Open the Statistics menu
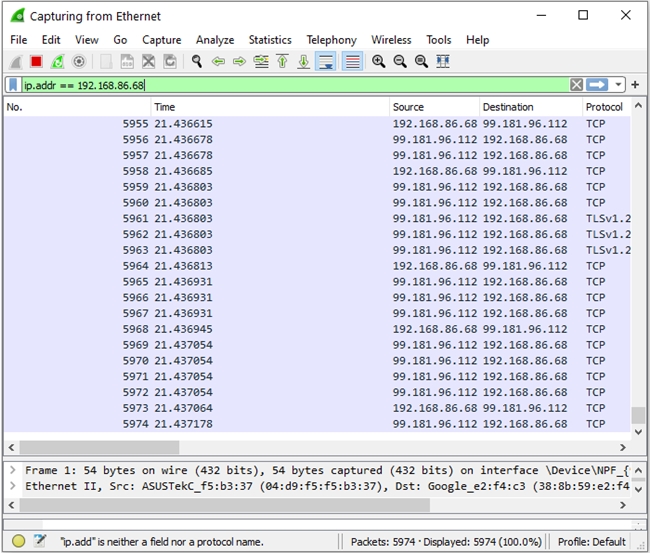This screenshot has height=553, width=650. point(270,40)
